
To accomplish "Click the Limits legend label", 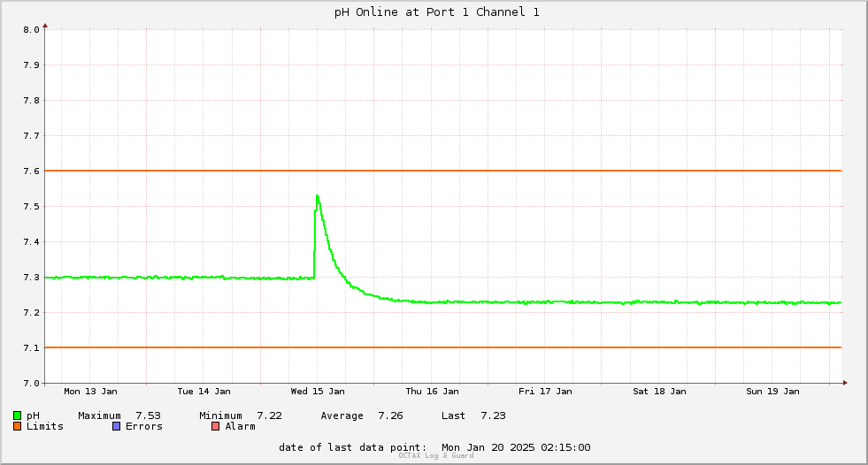I will [45, 426].
